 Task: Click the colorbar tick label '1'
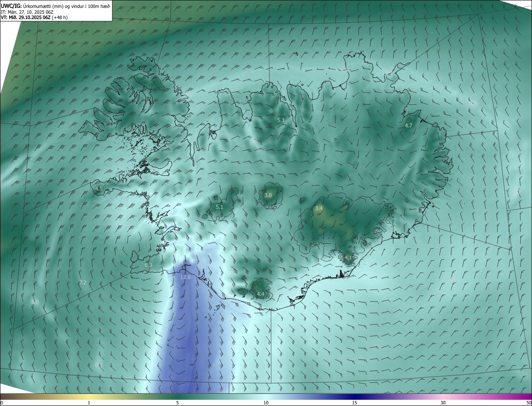[x=89, y=403]
